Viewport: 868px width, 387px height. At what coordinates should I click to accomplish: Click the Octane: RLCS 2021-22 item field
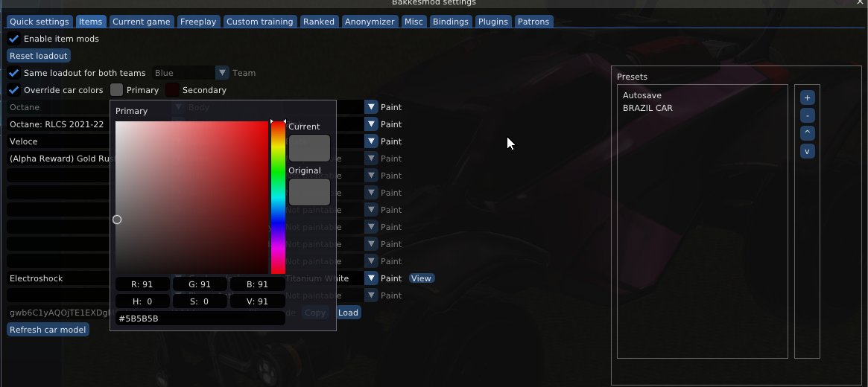[58, 124]
